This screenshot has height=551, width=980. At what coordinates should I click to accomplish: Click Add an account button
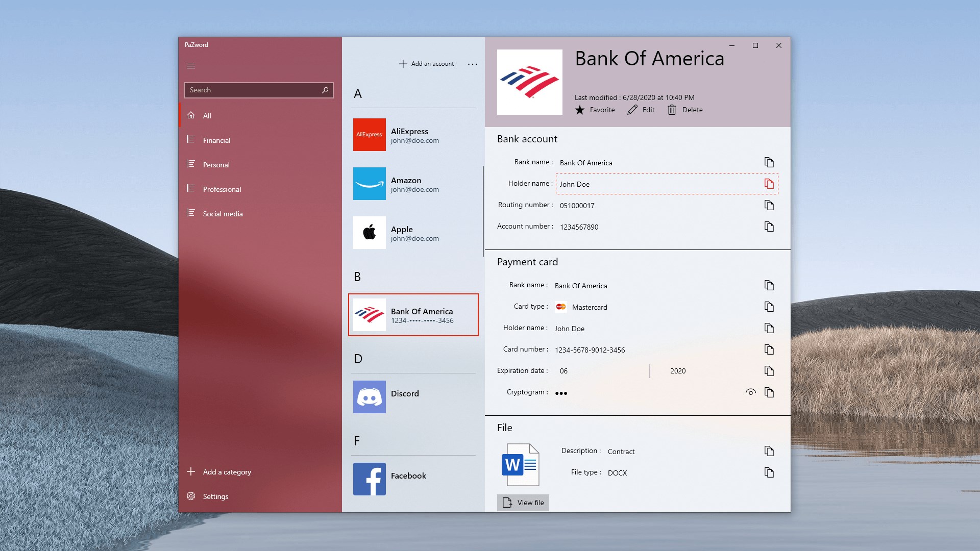pos(427,64)
